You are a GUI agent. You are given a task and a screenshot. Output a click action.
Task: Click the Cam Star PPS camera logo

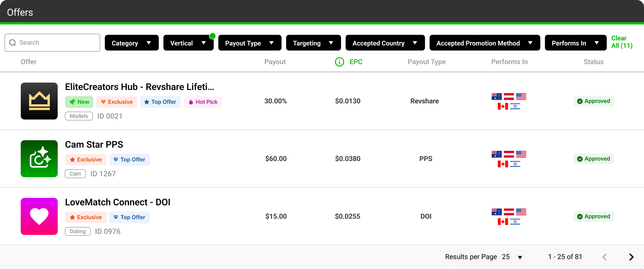coord(39,159)
